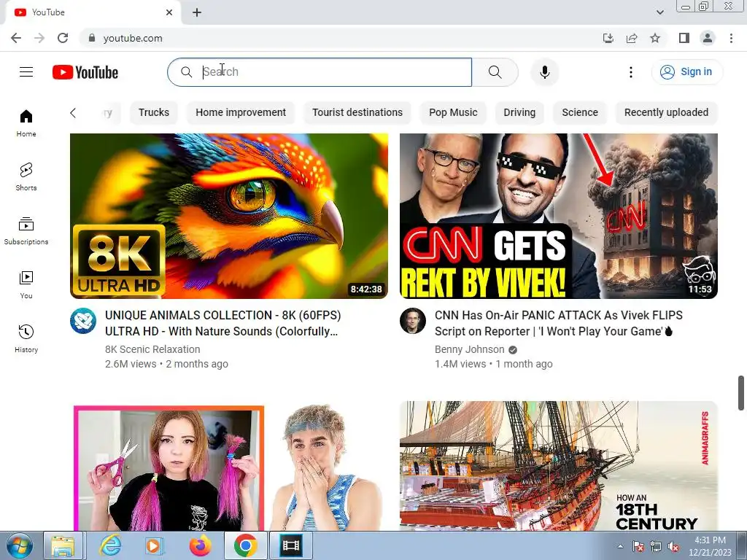Select the Tourist destinations chip
The image size is (747, 560).
[x=357, y=112]
